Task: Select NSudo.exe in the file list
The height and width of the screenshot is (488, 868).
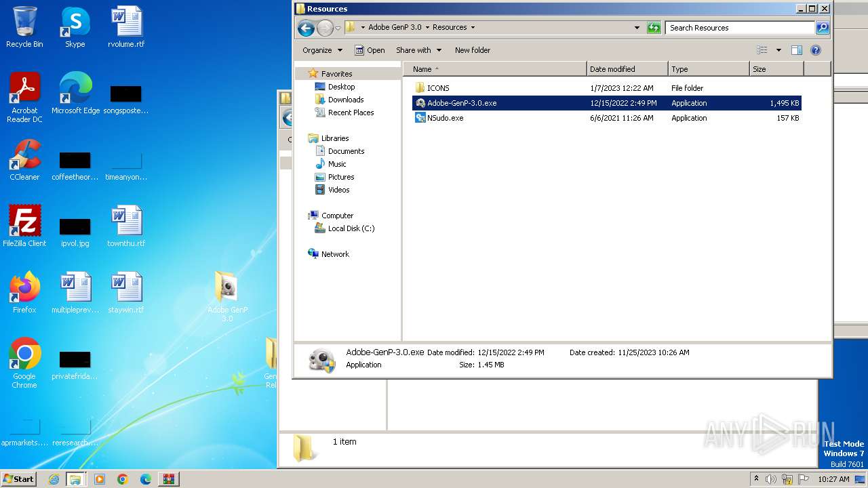Action: (607, 118)
